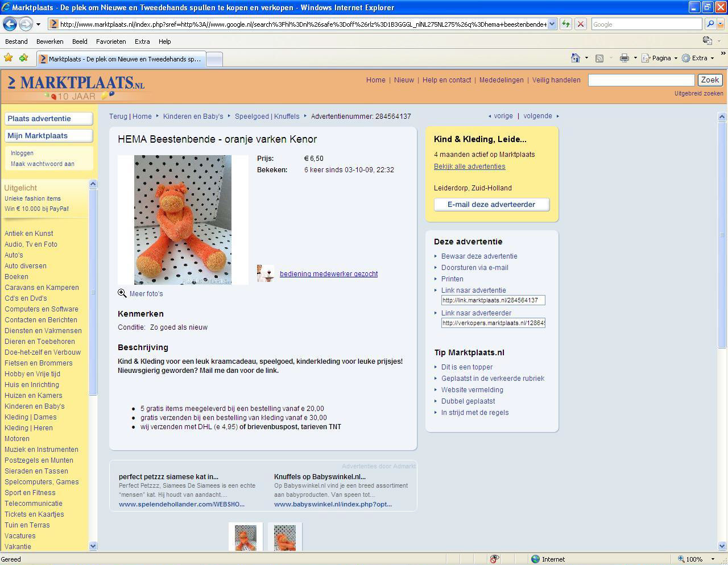
Task: Click the Dit is een topper link
Action: pyautogui.click(x=467, y=367)
